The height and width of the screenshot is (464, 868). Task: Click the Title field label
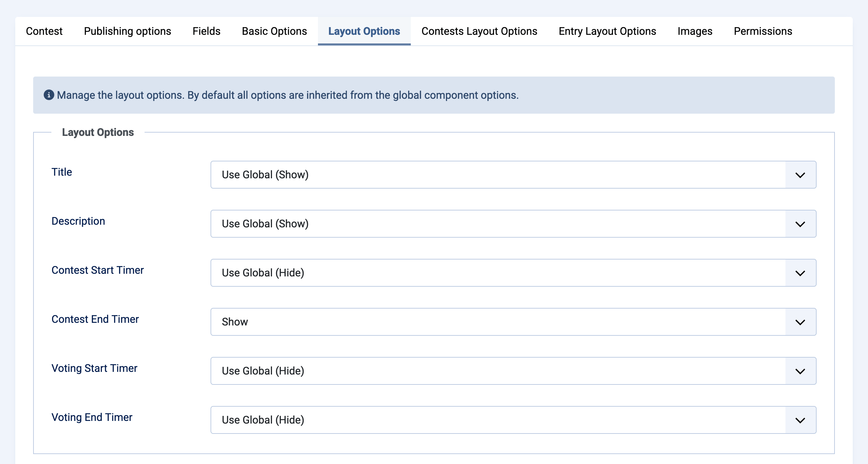click(x=62, y=172)
